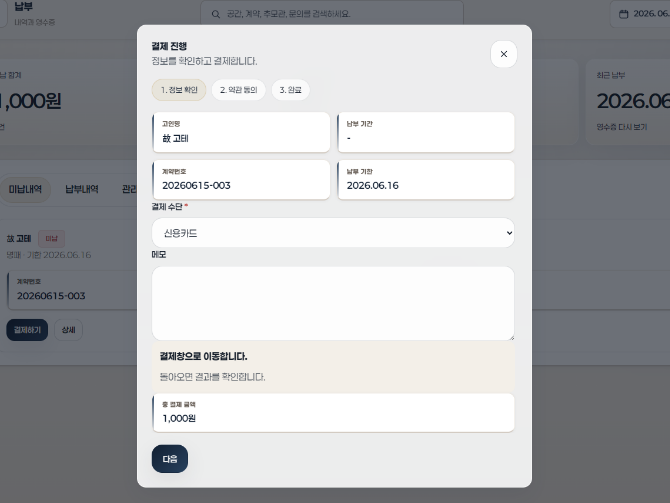Open the 결제 수단 dropdown showing 신용카드
Image resolution: width=670 pixels, height=503 pixels.
[x=333, y=233]
